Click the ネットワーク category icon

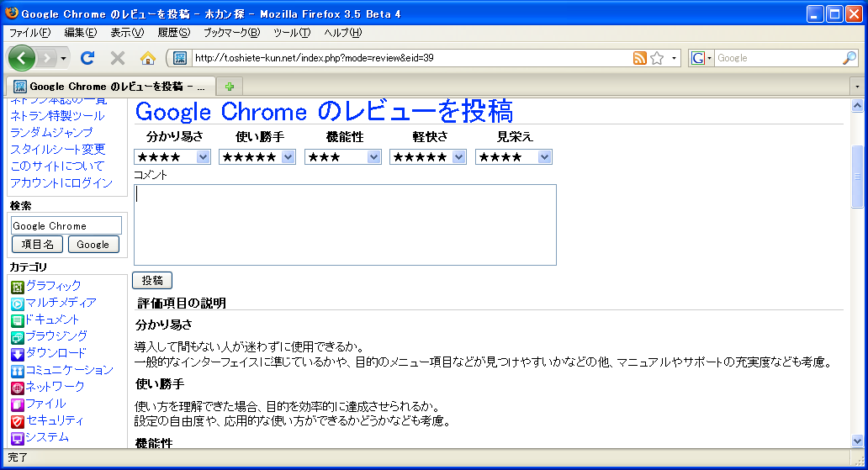click(17, 388)
